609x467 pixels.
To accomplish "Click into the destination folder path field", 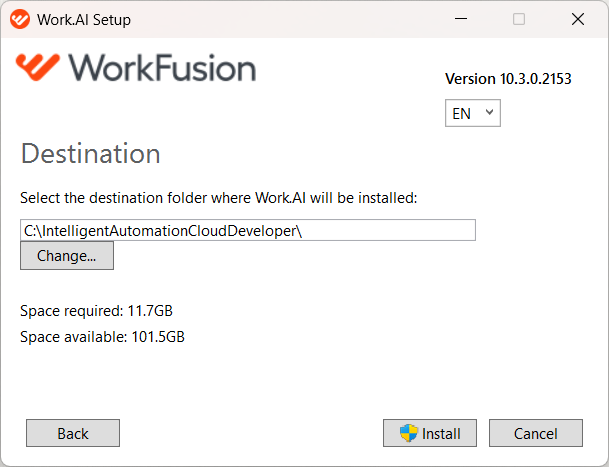I will click(x=248, y=230).
